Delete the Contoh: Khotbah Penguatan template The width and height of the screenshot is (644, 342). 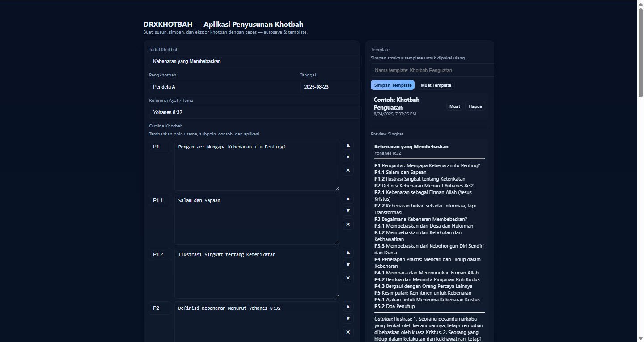475,106
